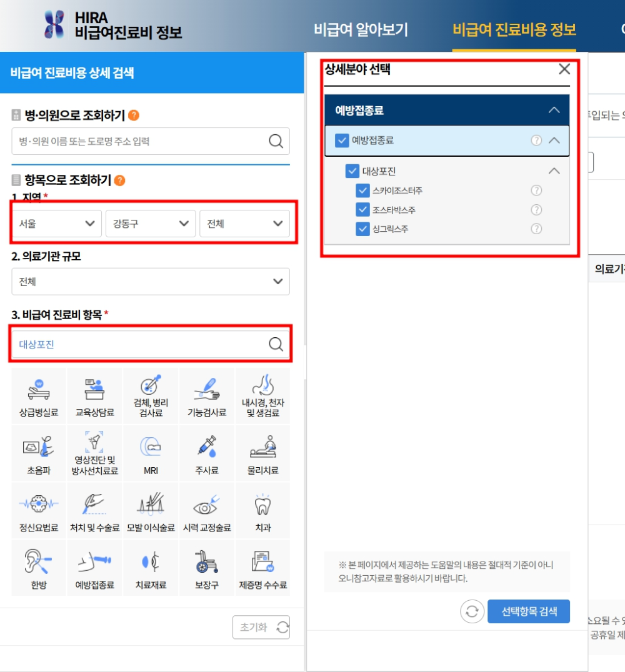
Task: Click the help icon next to 스카이조스터주
Action: tap(536, 190)
